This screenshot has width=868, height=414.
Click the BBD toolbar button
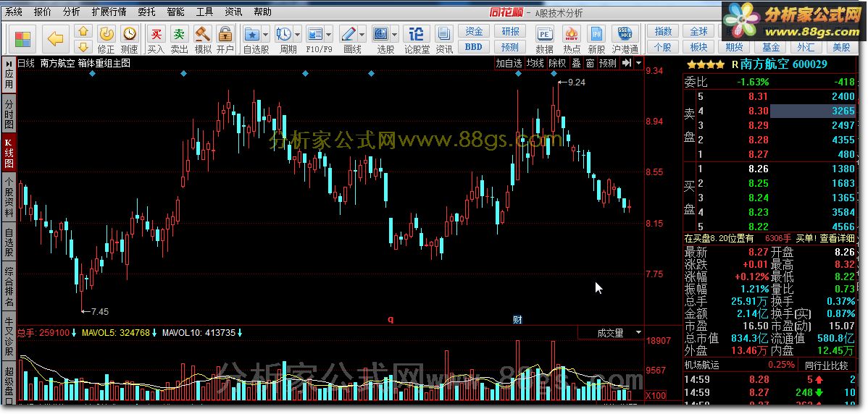tap(474, 47)
